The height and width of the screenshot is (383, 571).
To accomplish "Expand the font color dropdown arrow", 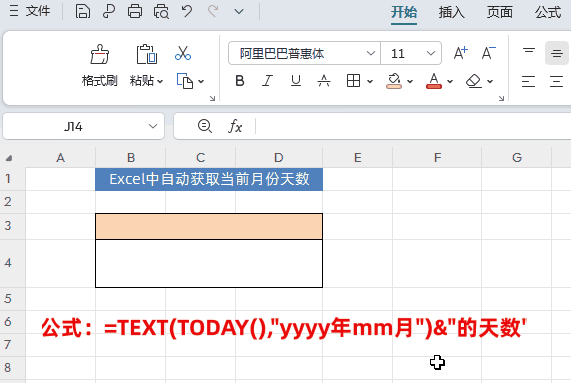I will point(450,82).
